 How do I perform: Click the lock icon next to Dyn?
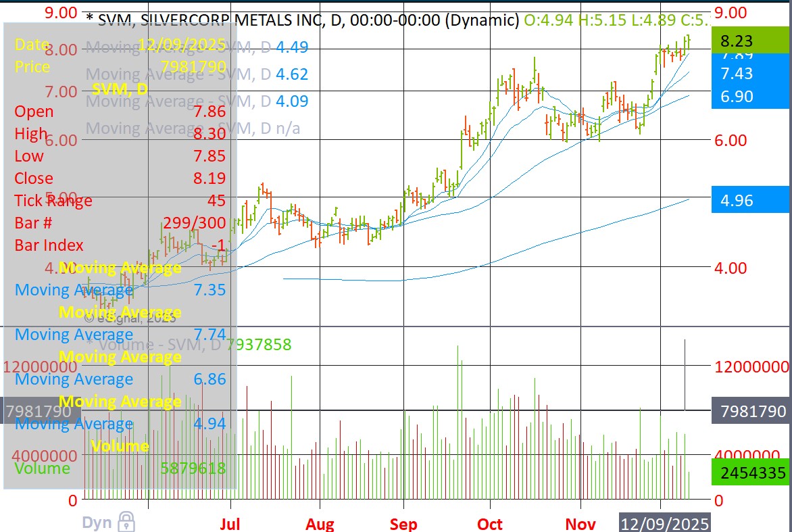click(x=126, y=521)
